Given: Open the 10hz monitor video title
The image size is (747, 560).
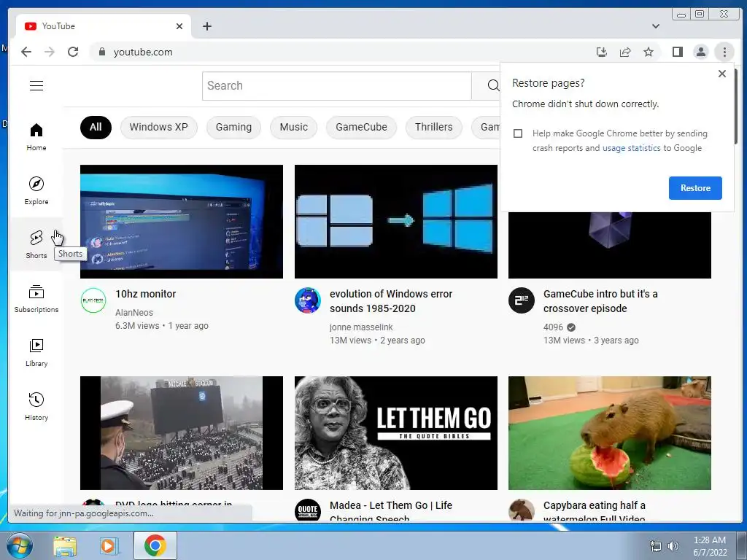Looking at the screenshot, I should (x=145, y=295).
